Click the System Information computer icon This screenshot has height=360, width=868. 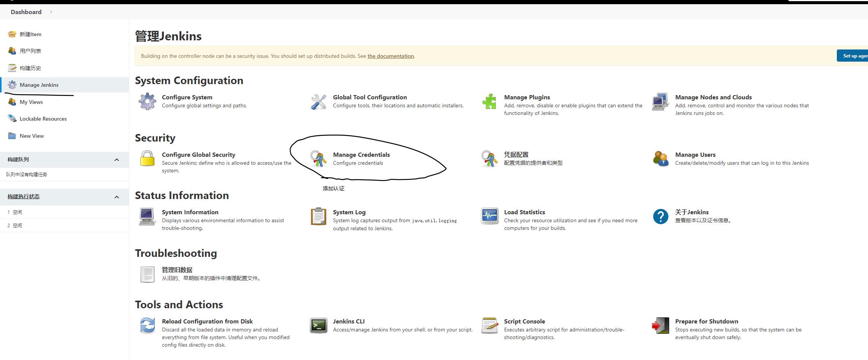(x=148, y=217)
